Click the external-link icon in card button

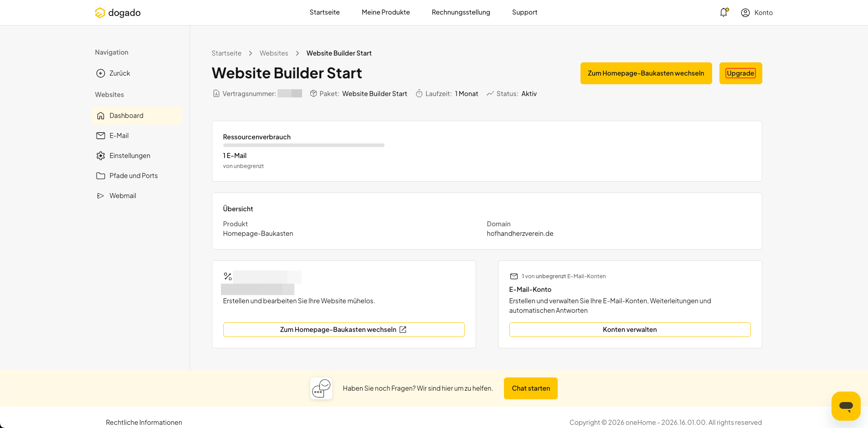(x=403, y=330)
